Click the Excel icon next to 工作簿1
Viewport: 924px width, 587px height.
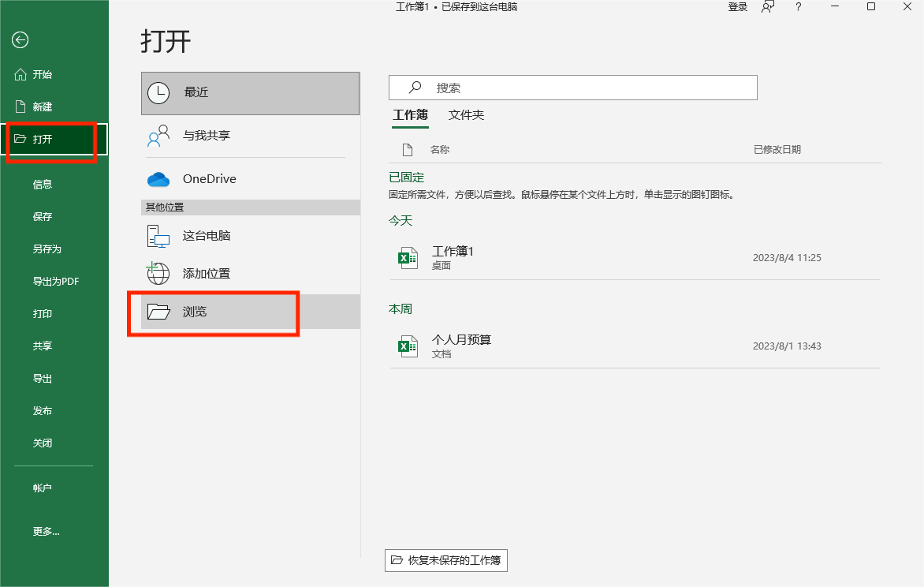[408, 258]
